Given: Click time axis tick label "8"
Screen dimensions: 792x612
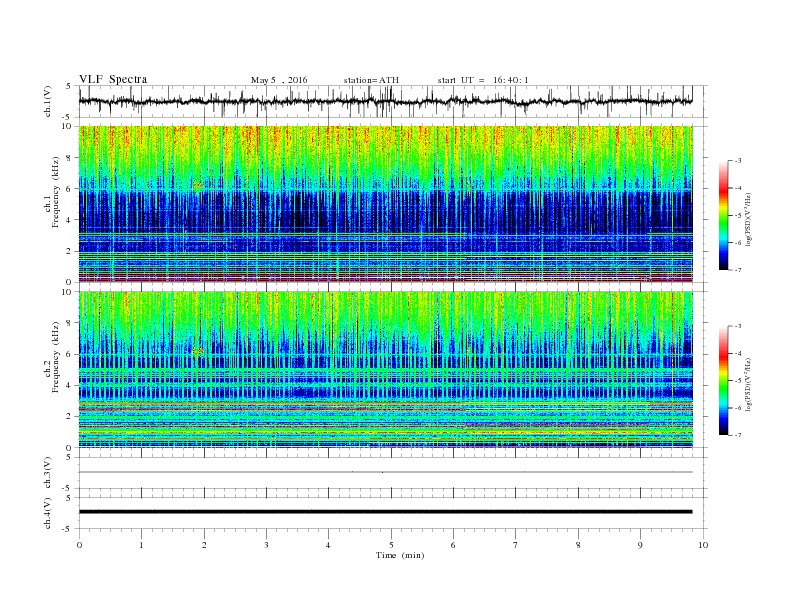Looking at the screenshot, I should coord(578,545).
